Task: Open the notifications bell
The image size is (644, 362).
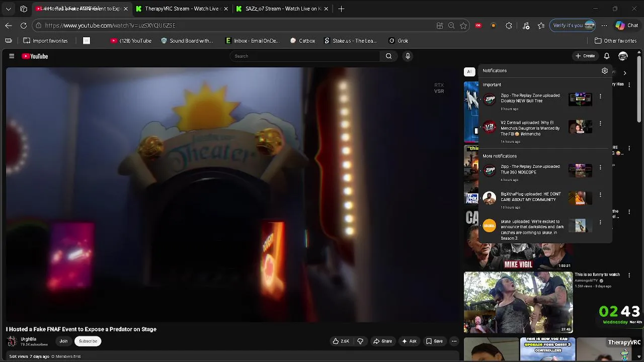Action: click(x=607, y=56)
